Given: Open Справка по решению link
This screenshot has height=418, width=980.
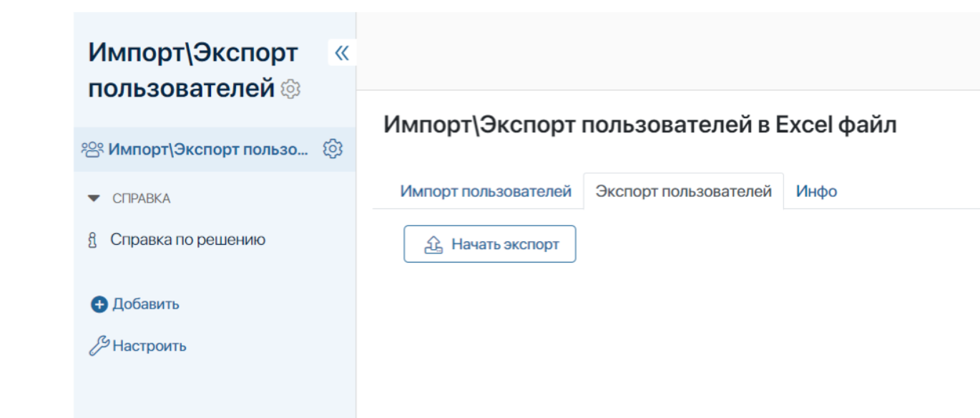Looking at the screenshot, I should 187,240.
